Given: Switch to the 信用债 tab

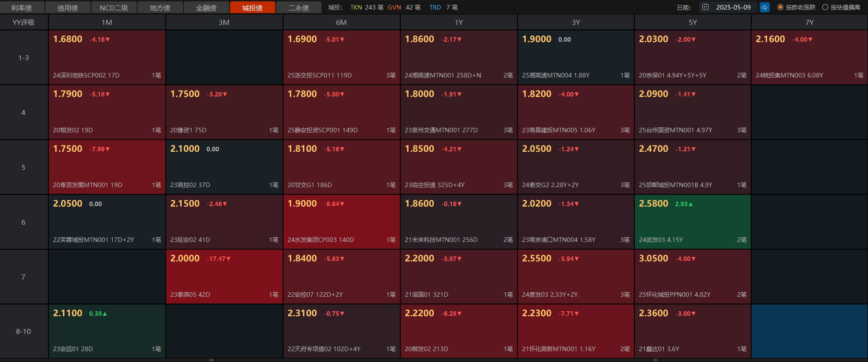Looking at the screenshot, I should (x=68, y=8).
